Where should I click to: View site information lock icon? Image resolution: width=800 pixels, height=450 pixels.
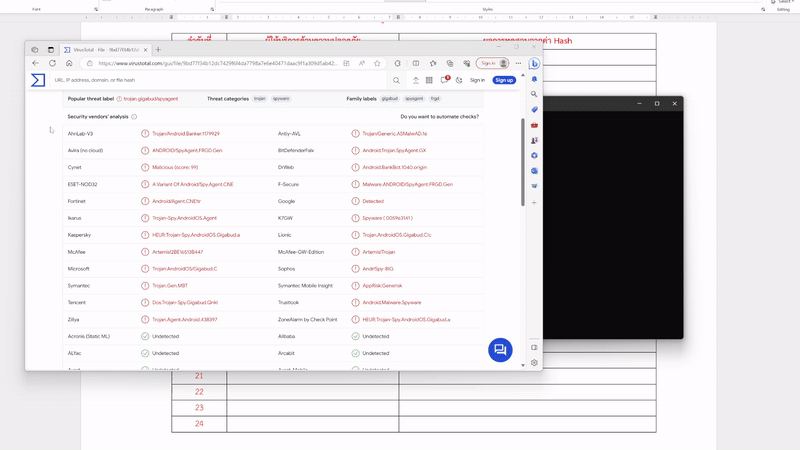(x=89, y=63)
